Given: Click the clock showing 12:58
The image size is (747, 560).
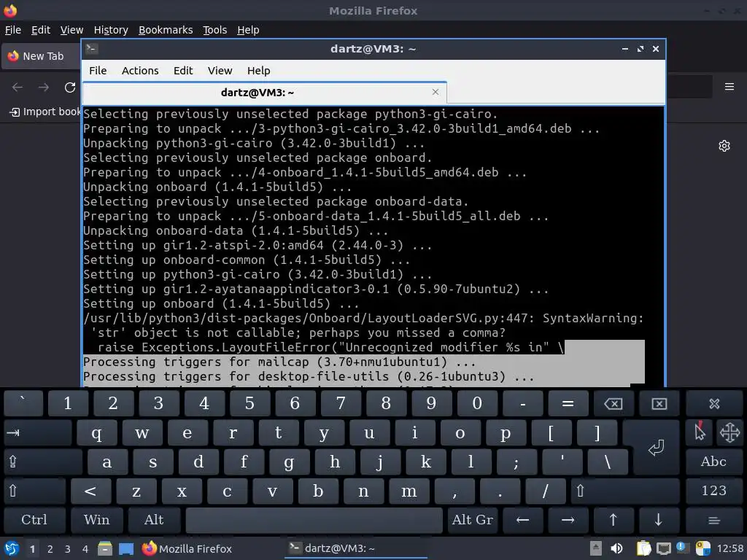Looking at the screenshot, I should [x=729, y=548].
